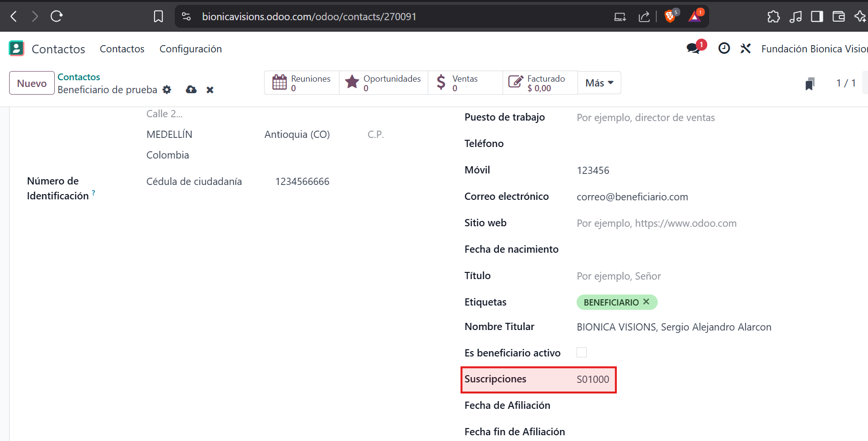Click the Contactos app logo icon
Screen dimensions: 868x441
click(16, 49)
